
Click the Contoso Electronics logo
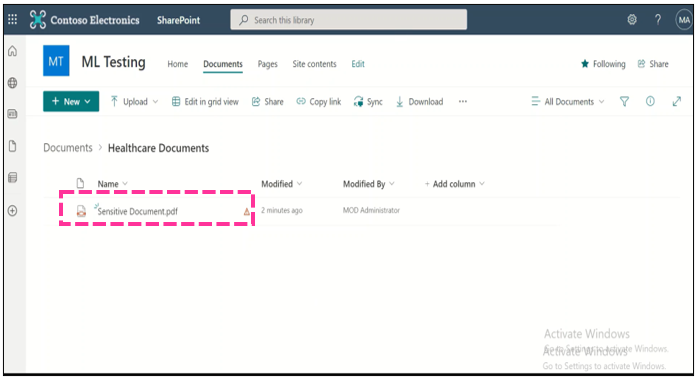[x=38, y=20]
